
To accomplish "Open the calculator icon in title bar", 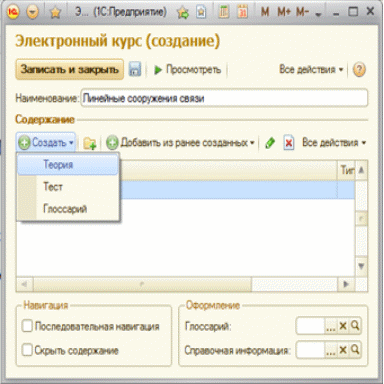I will (x=224, y=12).
